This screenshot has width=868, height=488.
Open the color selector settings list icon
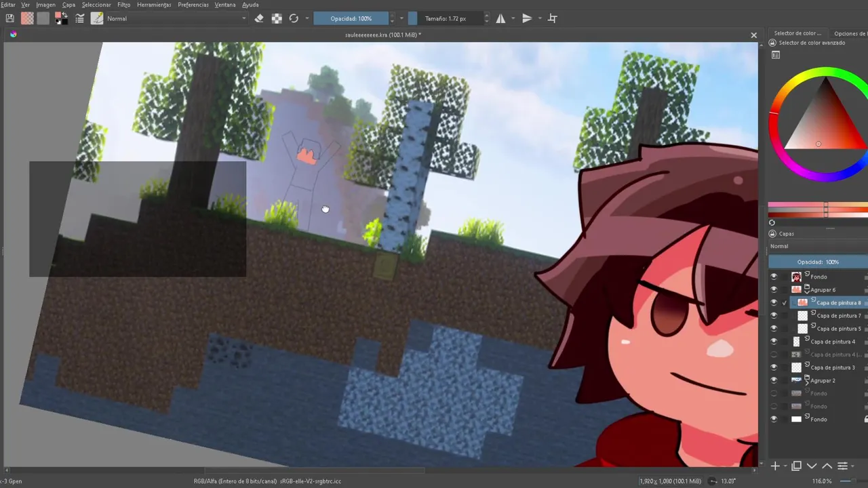tap(776, 55)
